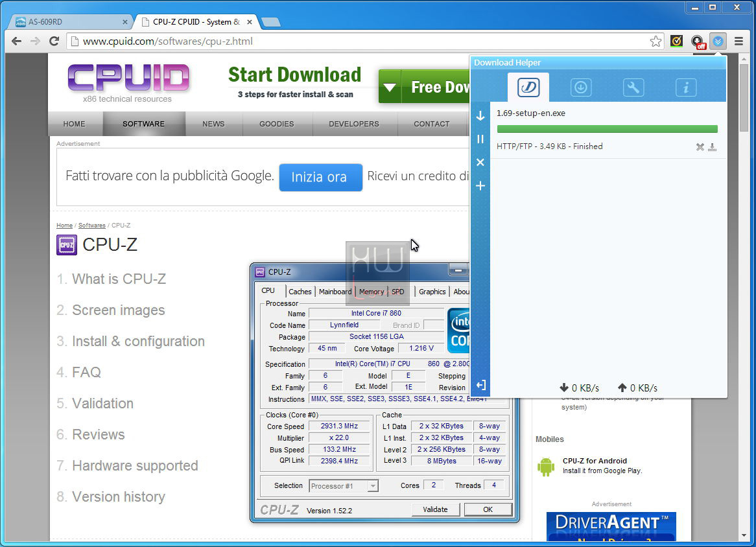Jump to What is CPU-Z section
The height and width of the screenshot is (547, 756).
(119, 279)
